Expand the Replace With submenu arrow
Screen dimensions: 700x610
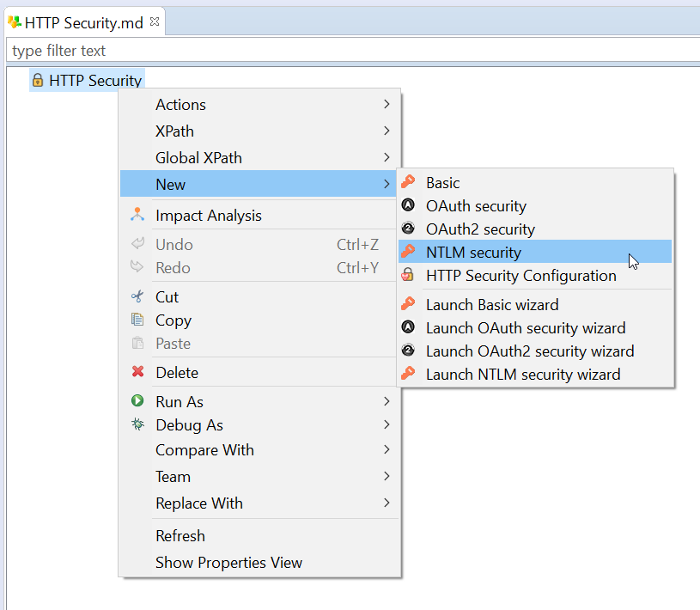(387, 503)
